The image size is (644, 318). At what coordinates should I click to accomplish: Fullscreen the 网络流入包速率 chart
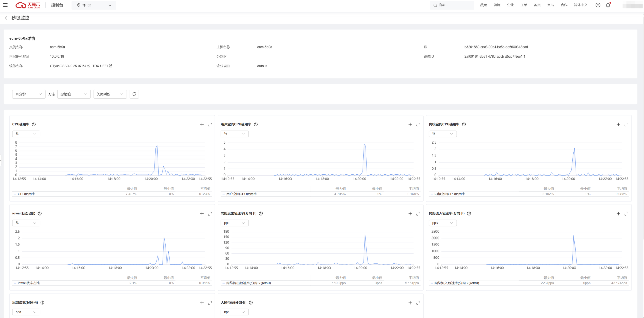626,213
